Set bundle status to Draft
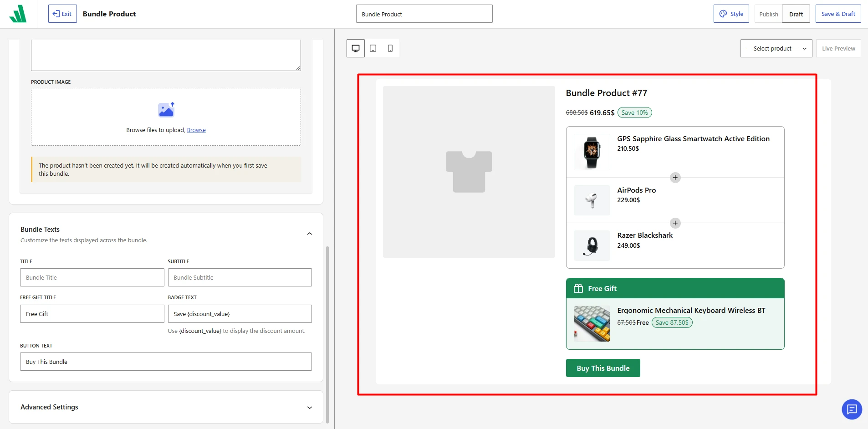The height and width of the screenshot is (429, 868). 796,14
